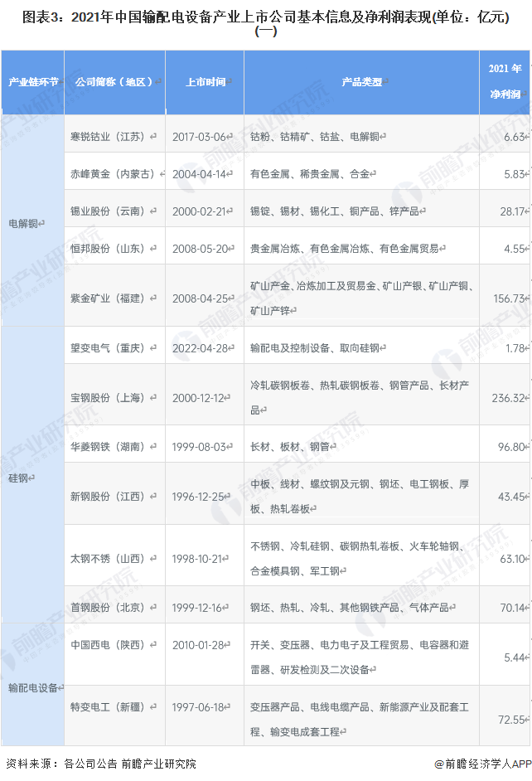
Task: Click net profit value 70.14
Action: tap(514, 608)
